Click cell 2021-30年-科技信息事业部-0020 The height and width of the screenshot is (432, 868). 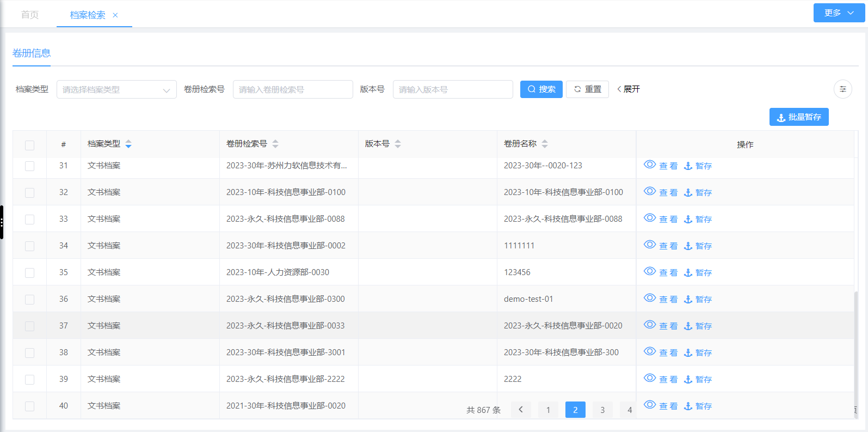point(286,406)
